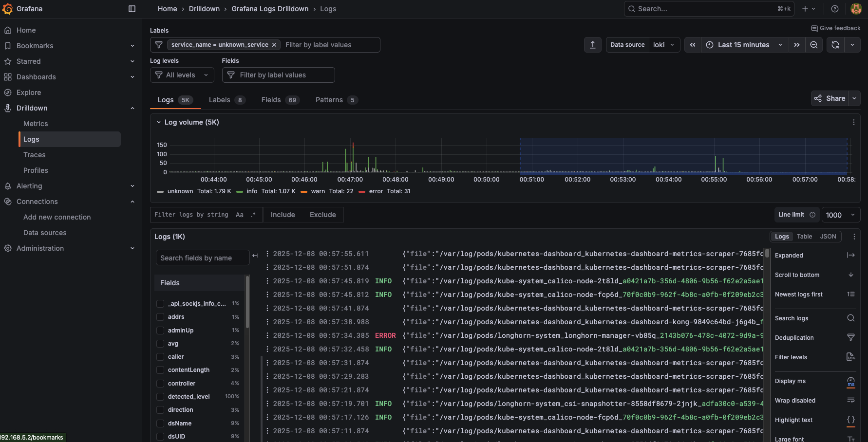This screenshot has height=442, width=868.
Task: Click the Deduplication filter icon
Action: pos(850,338)
